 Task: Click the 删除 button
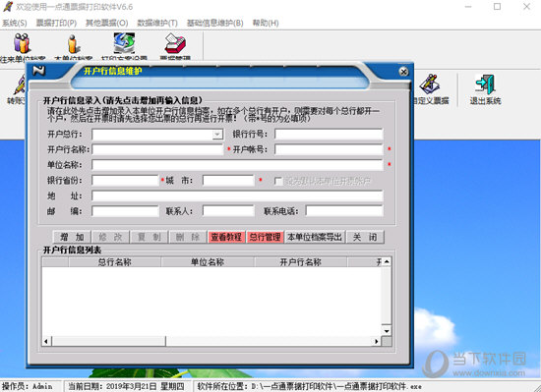click(188, 237)
